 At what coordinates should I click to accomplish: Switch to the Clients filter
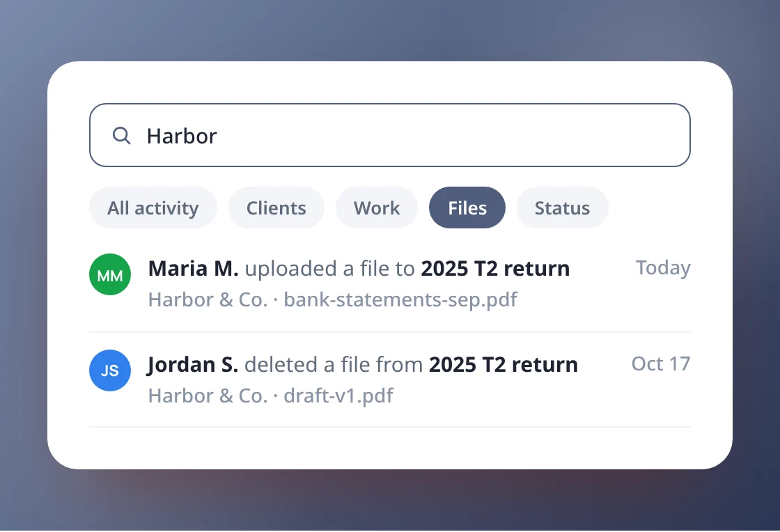point(276,208)
